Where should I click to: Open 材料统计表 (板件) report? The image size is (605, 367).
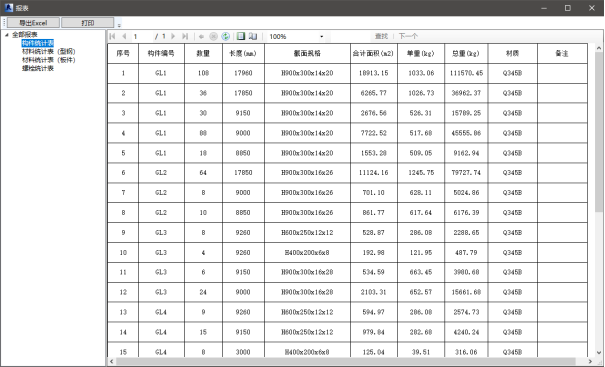pyautogui.click(x=48, y=60)
